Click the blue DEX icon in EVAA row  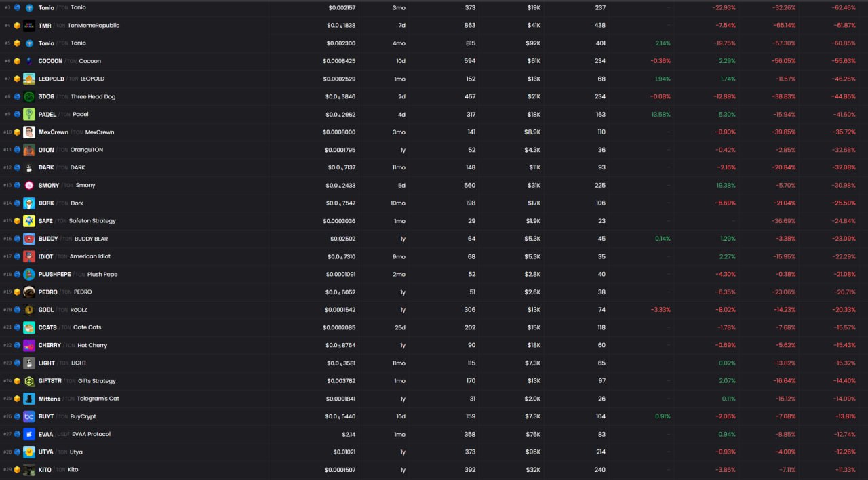(18, 434)
